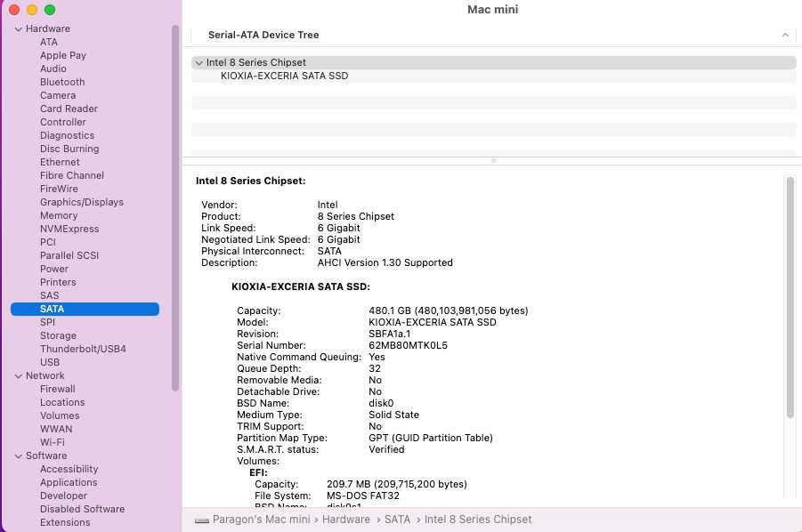Image resolution: width=802 pixels, height=532 pixels.
Task: Select Locations under Network
Action: pyautogui.click(x=62, y=402)
